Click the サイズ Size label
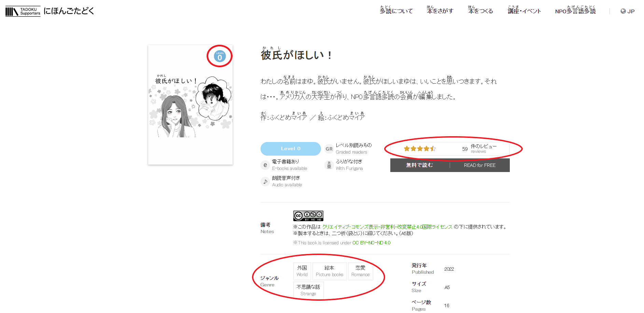Image resolution: width=644 pixels, height=313 pixels. pos(419,287)
